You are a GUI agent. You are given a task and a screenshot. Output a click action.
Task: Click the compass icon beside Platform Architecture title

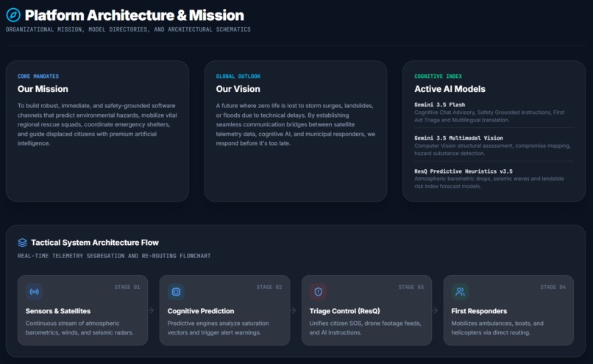13,15
